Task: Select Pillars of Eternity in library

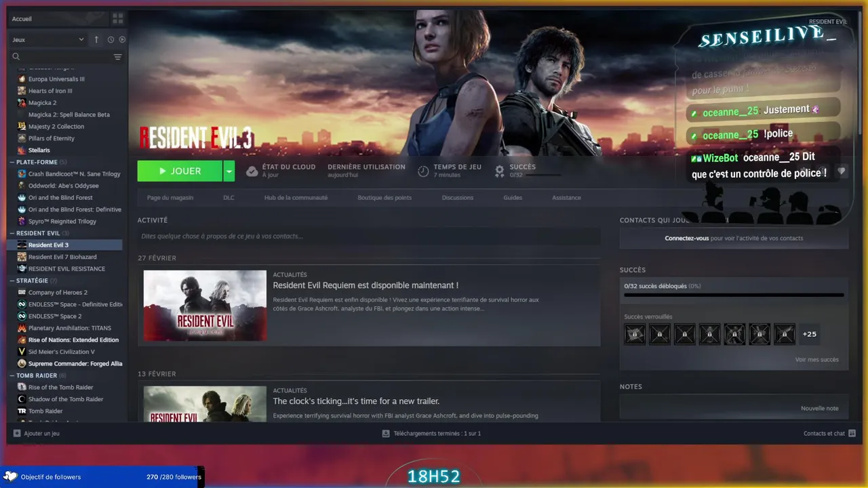Action: pos(52,138)
